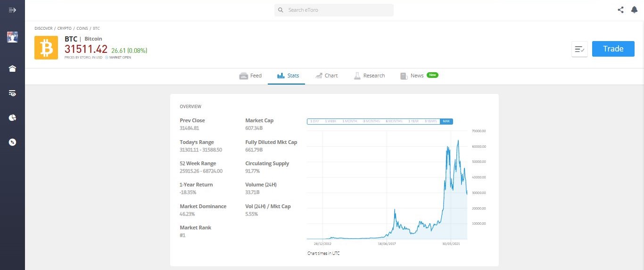
Task: Click the magnifier icon in the search bar
Action: tap(281, 10)
